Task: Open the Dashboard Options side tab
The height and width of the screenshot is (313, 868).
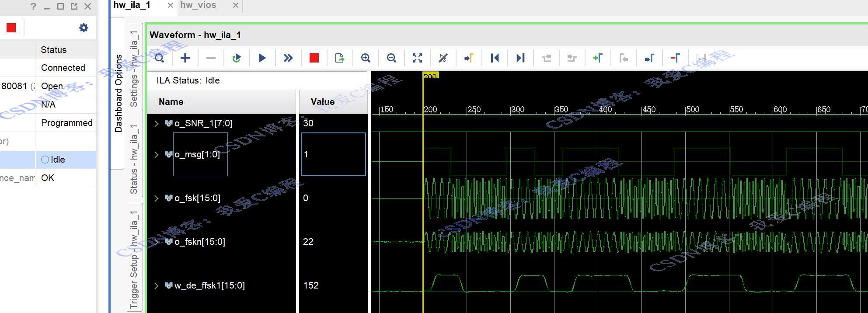Action: tap(119, 93)
